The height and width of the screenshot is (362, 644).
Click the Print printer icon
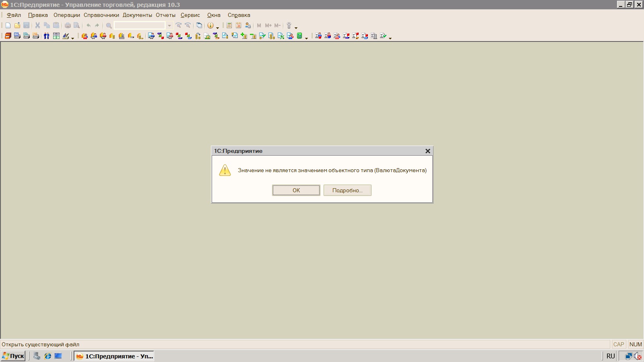click(68, 25)
